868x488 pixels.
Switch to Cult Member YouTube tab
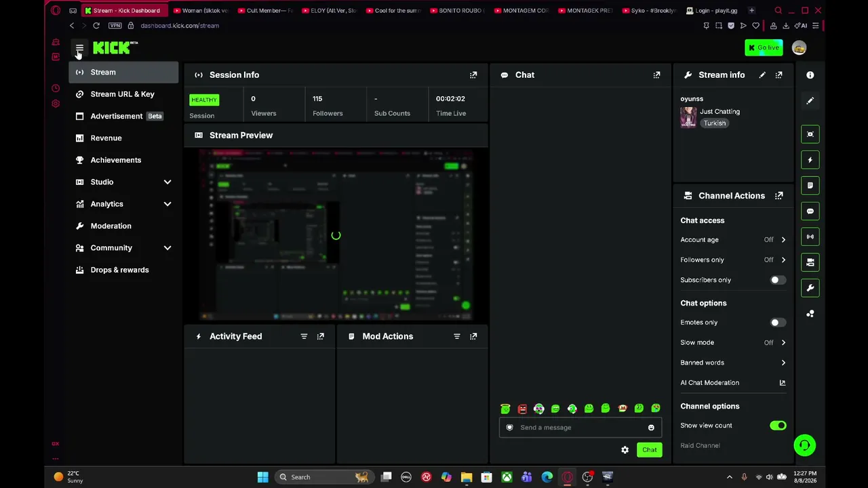pos(265,11)
